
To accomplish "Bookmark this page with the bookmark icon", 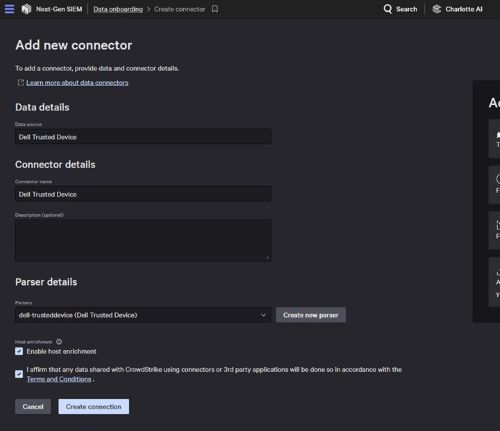I will click(x=215, y=9).
